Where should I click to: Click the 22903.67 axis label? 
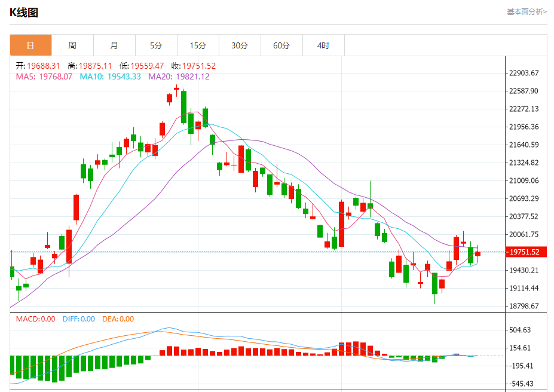coord(524,73)
